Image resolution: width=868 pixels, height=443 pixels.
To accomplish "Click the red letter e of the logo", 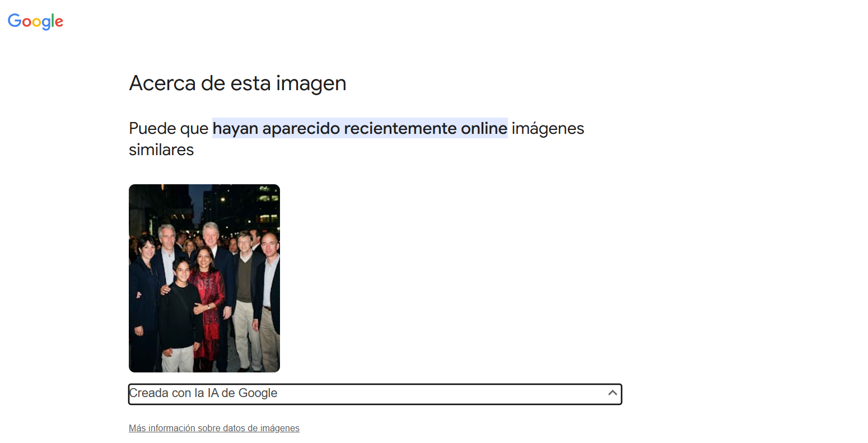I will 59,22.
